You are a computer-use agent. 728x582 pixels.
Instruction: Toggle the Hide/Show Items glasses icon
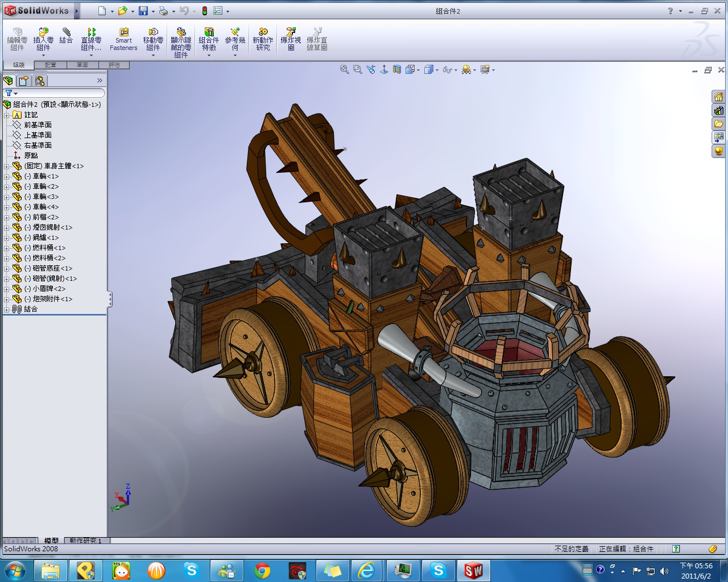[x=447, y=69]
